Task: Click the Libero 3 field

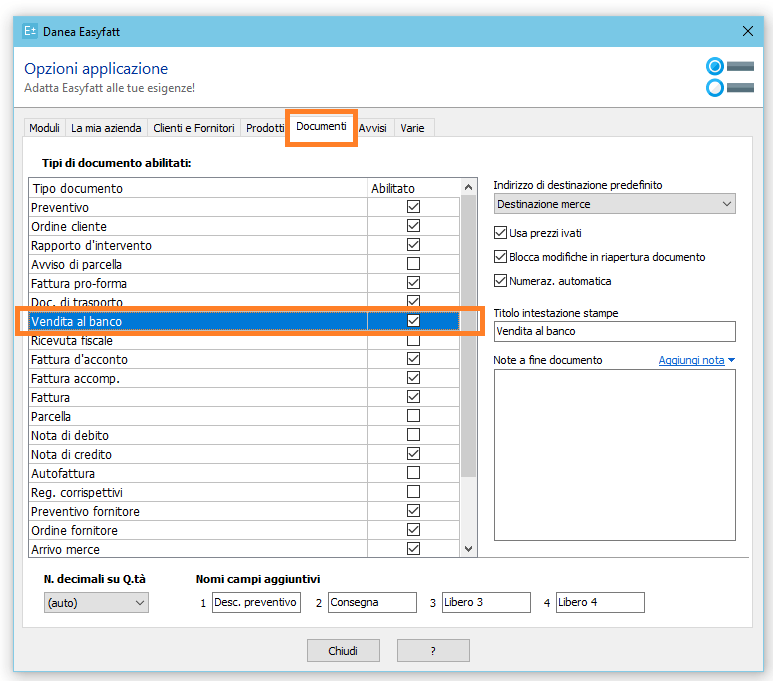Action: (x=486, y=603)
